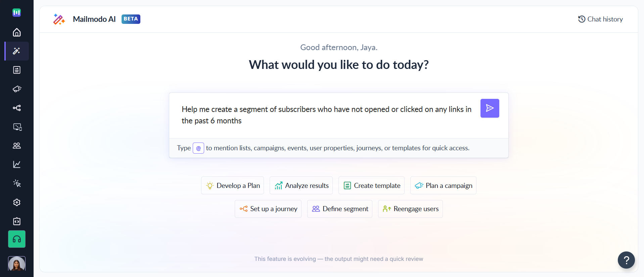Open the Contacts people icon
This screenshot has width=644, height=277.
tap(17, 146)
